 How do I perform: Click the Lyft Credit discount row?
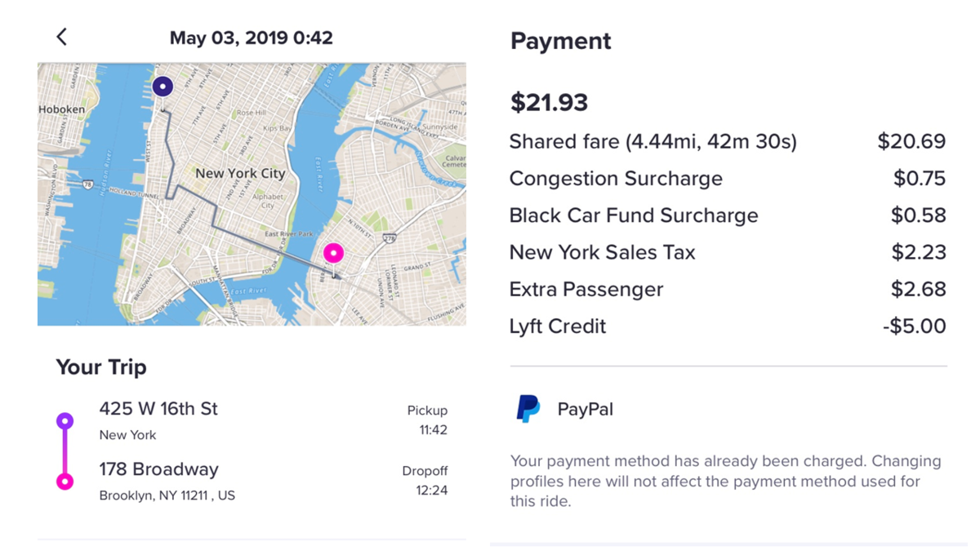click(x=728, y=327)
